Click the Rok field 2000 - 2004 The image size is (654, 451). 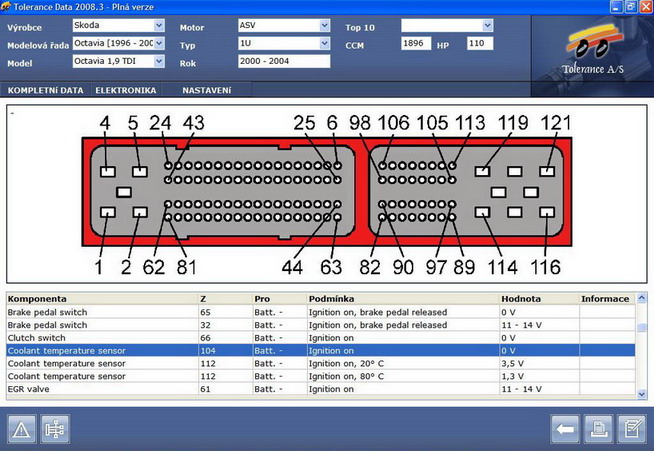284,61
